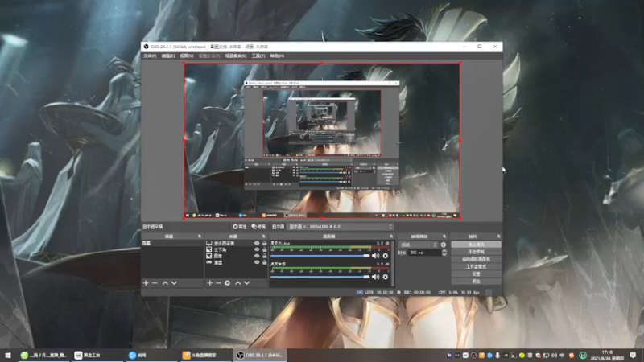
Task: Increase transition duration 300 ms up arrow
Action: [x=444, y=251]
